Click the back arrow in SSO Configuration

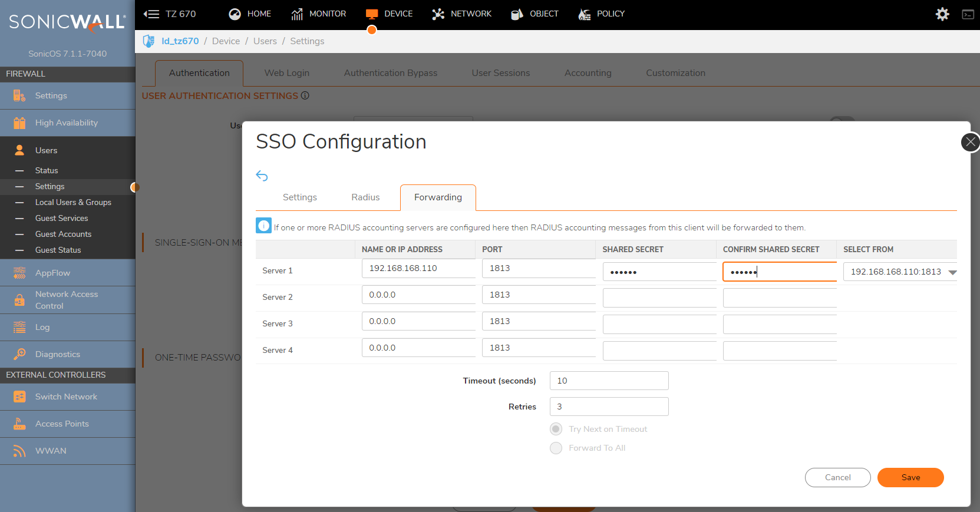pyautogui.click(x=262, y=176)
